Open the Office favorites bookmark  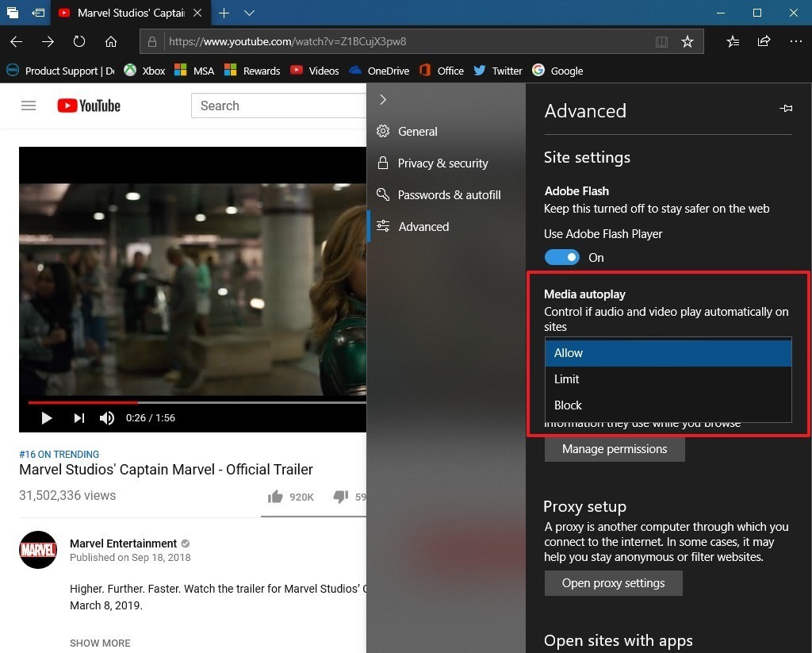click(x=441, y=71)
